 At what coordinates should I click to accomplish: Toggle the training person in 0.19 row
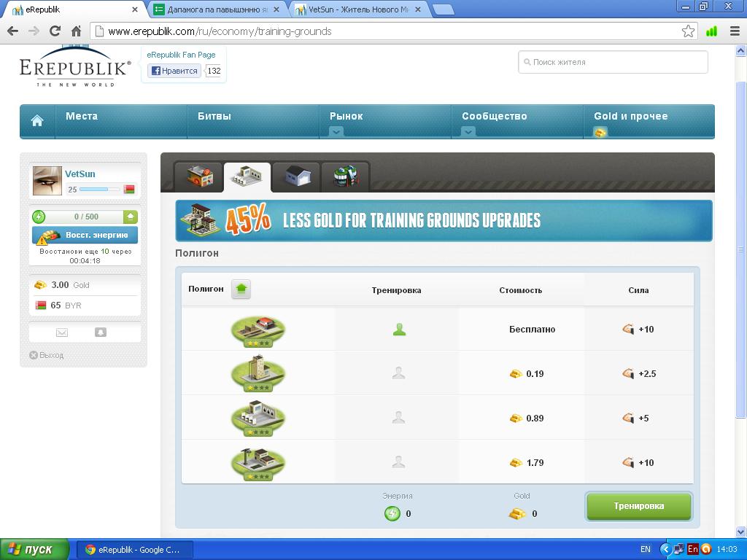pos(399,373)
